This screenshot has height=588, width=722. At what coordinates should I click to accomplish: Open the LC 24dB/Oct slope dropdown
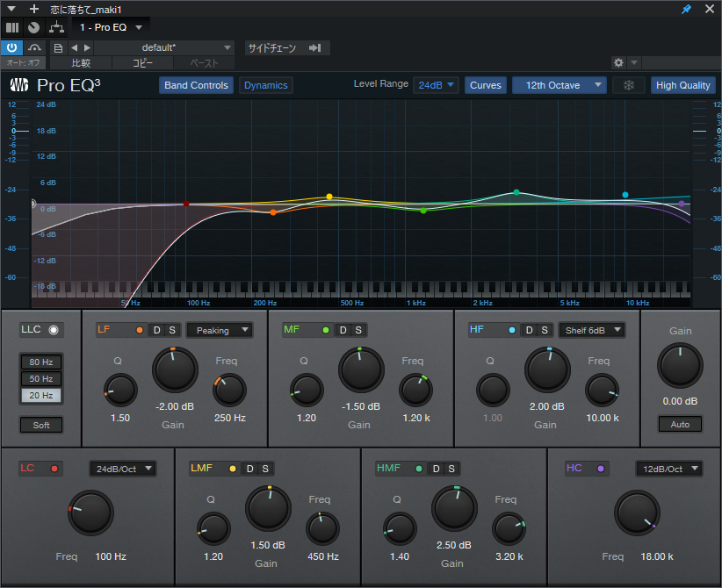[122, 469]
